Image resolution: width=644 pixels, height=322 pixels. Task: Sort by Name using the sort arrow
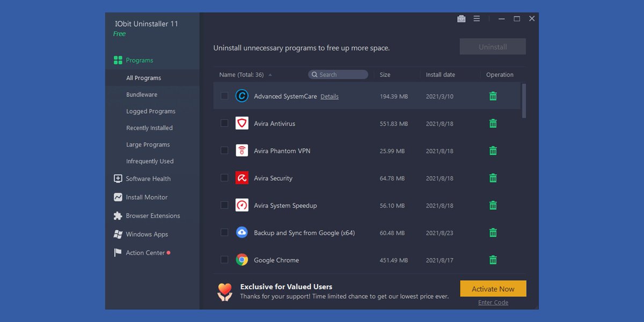(270, 75)
